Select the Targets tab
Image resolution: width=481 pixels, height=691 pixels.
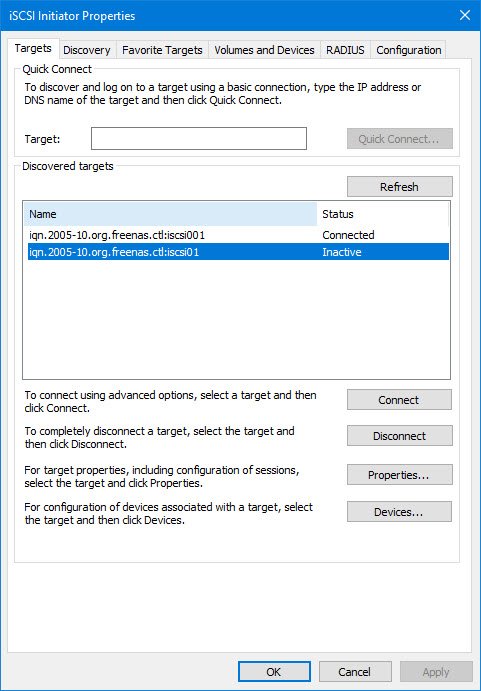[33, 48]
